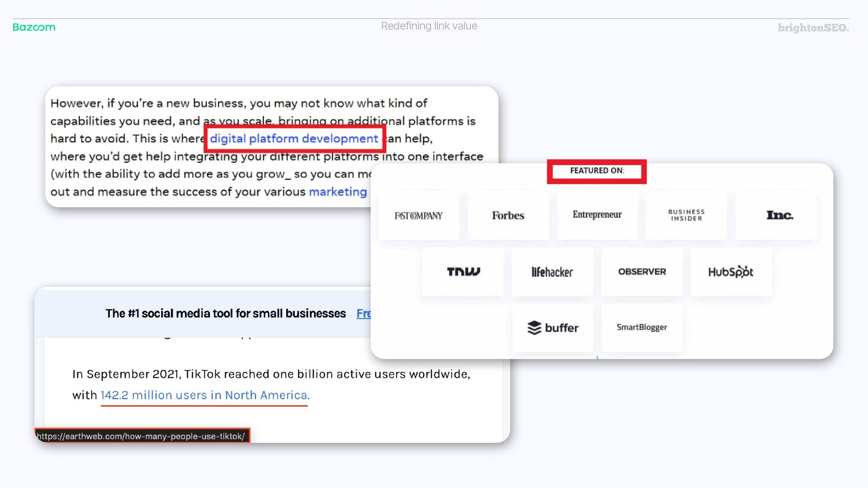Click the brightonSEO logo

[813, 28]
